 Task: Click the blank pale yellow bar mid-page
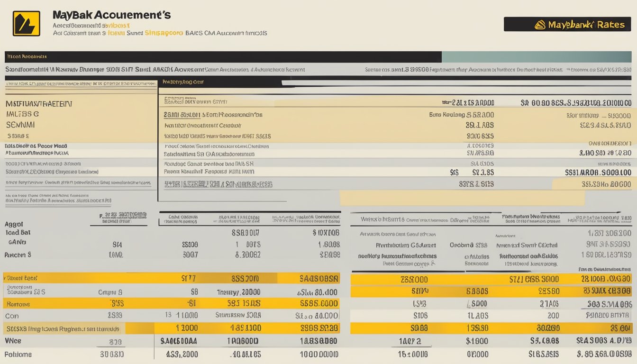(462, 198)
